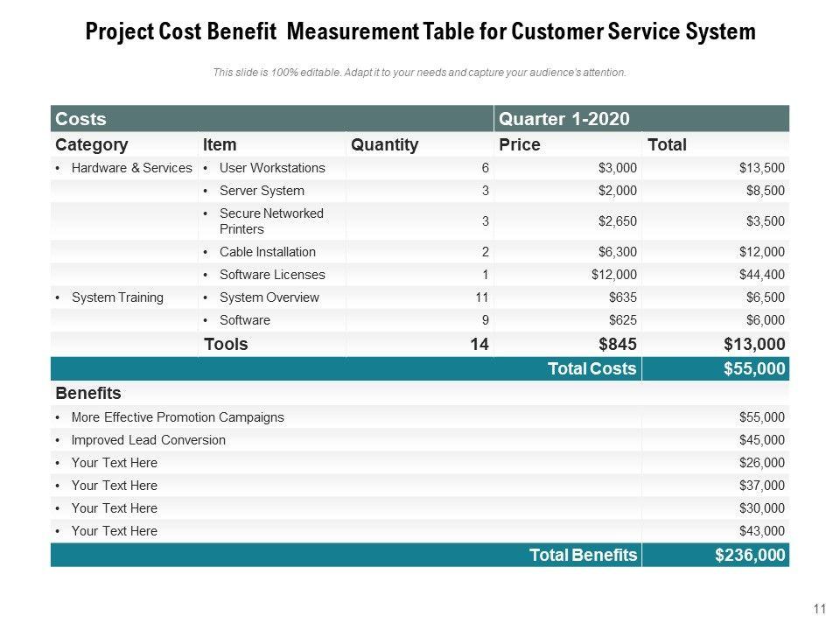Click 'Your Text Here' in the $37,000 row
The height and width of the screenshot is (630, 840).
coord(114,486)
